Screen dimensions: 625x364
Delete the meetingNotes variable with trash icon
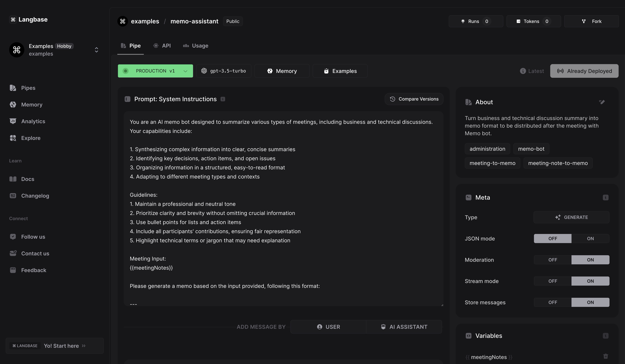click(605, 356)
